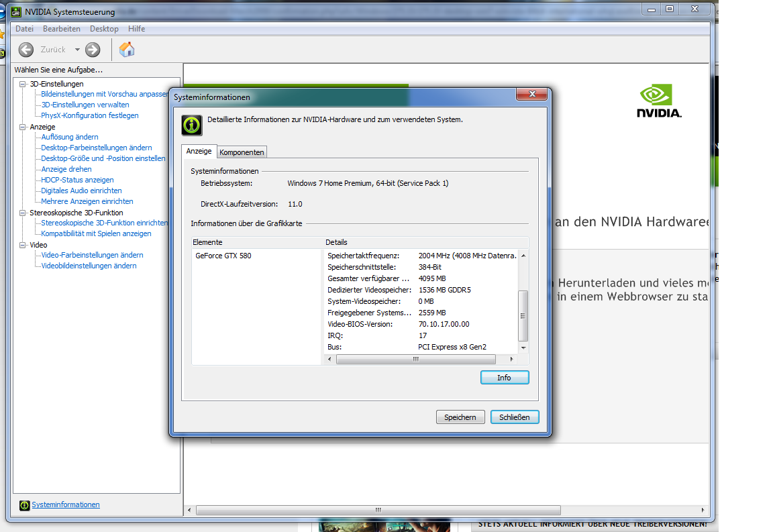Open Desktop-Farbeinstellungen ändern
Viewport: 773px width, 532px height.
(x=96, y=148)
